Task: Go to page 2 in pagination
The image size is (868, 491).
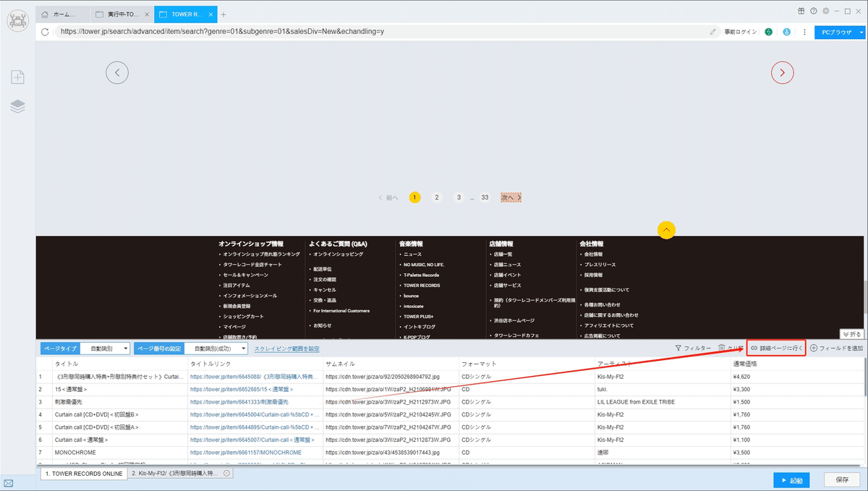Action: 437,197
